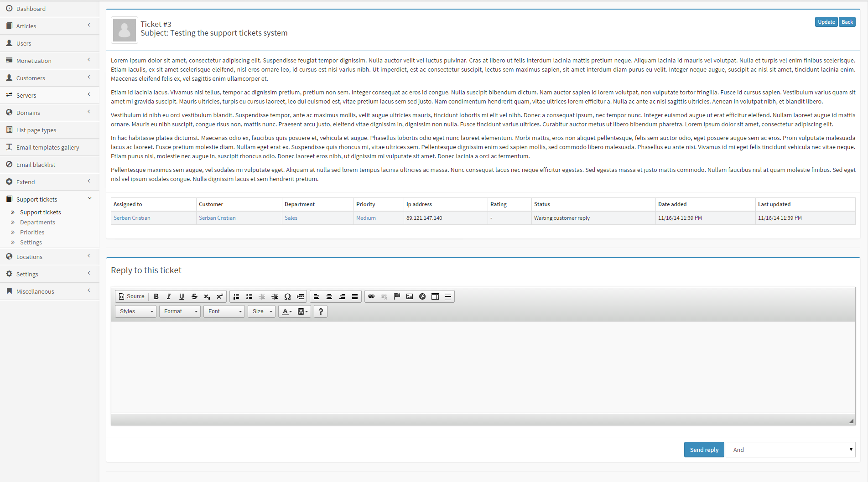
Task: Open the Styles dropdown
Action: (136, 311)
